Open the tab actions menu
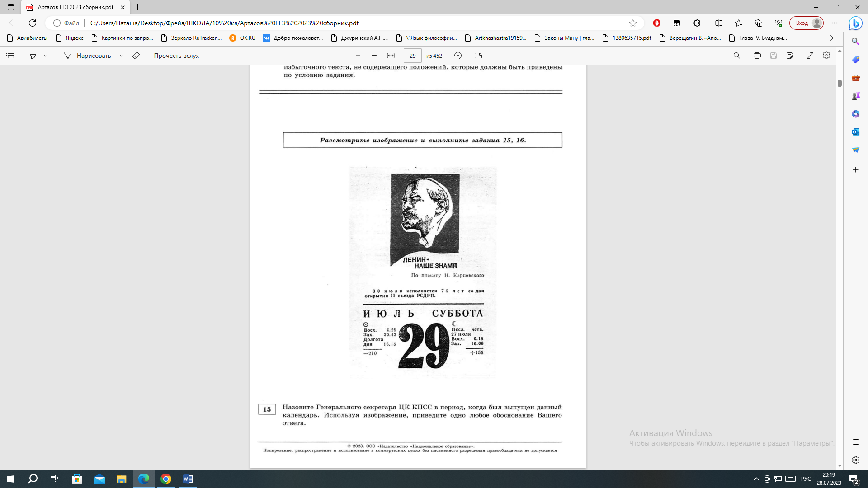868x488 pixels. tap(11, 7)
